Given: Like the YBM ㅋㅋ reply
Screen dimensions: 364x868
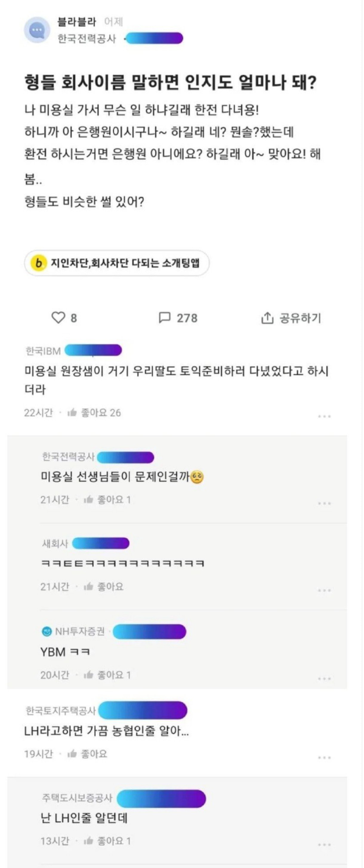Looking at the screenshot, I should [88, 675].
